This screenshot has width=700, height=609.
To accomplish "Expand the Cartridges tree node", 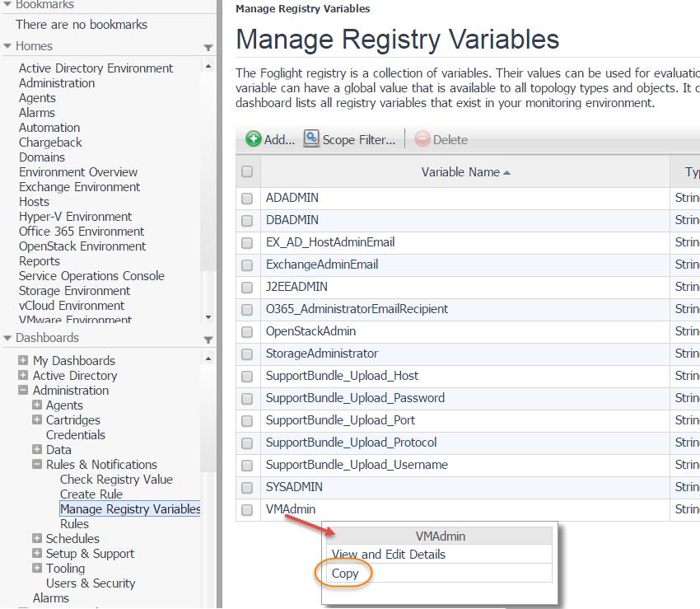I will pos(37,420).
